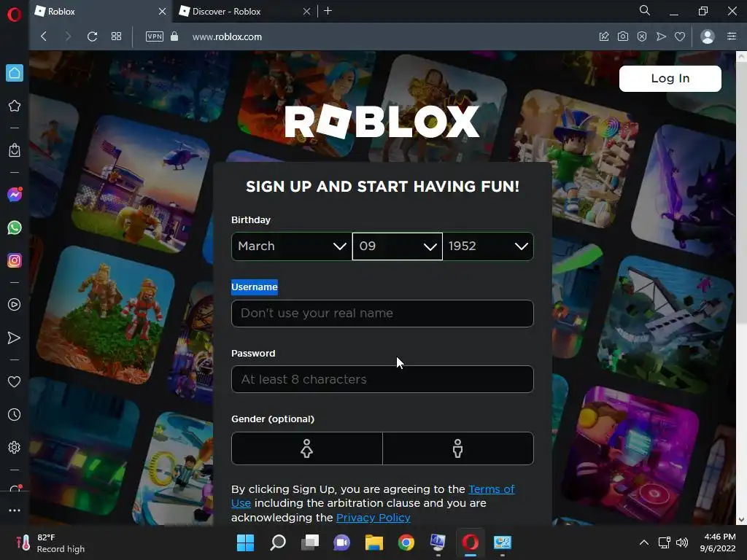Viewport: 747px width, 560px height.
Task: Open the Opera account profile icon
Action: 708,36
